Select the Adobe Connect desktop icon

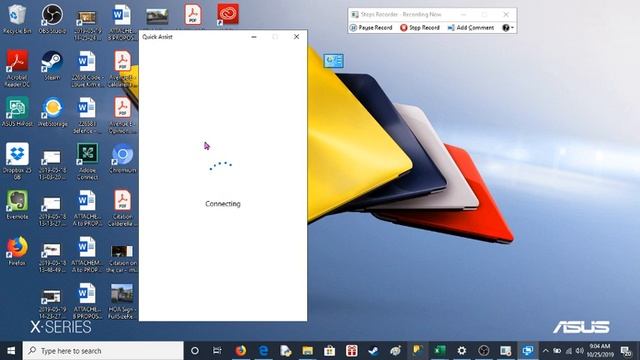87,161
